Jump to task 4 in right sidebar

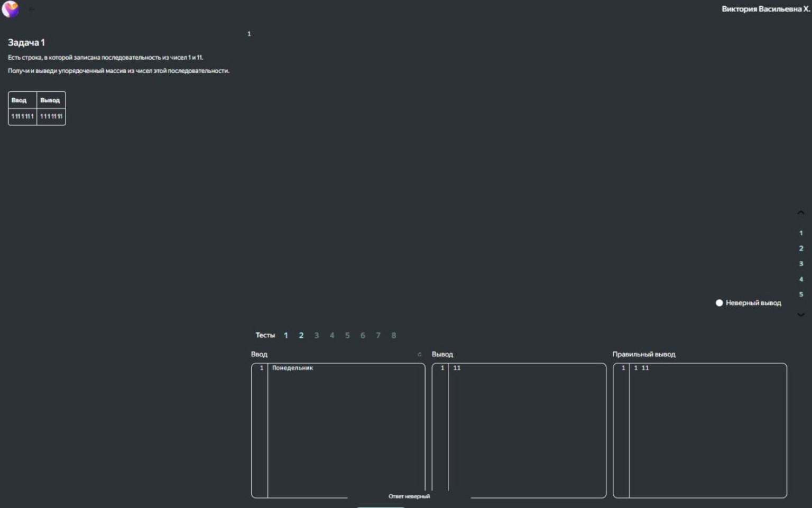coord(801,279)
